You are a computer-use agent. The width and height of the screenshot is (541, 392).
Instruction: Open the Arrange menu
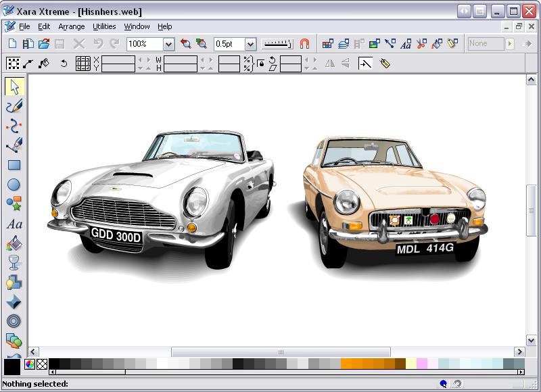72,26
